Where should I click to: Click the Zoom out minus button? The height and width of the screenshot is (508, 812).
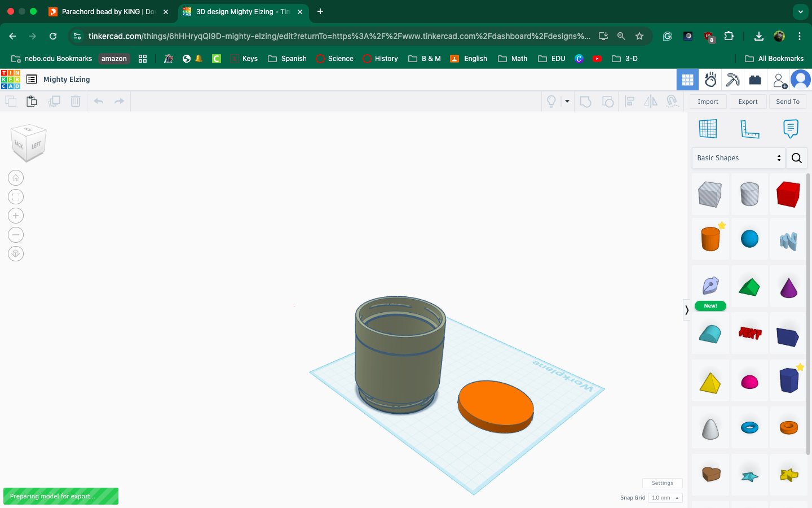tap(16, 235)
